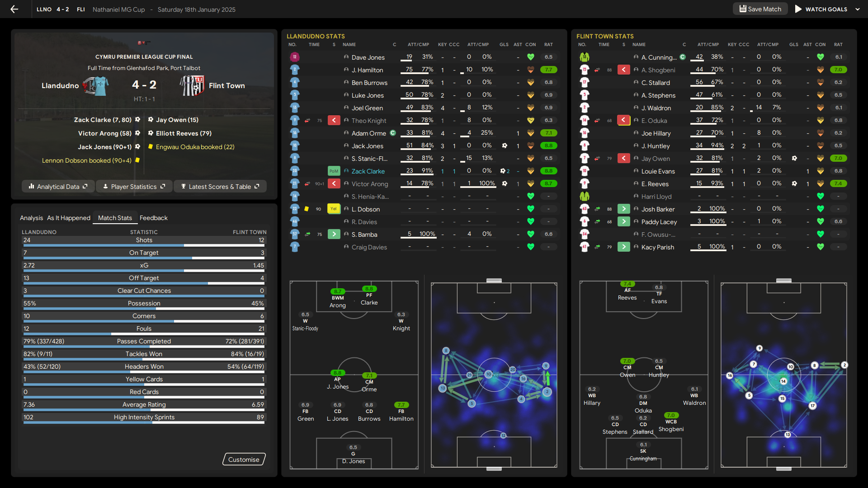The width and height of the screenshot is (868, 488).
Task: Open Analytical Data pop-out
Action: [x=58, y=187]
